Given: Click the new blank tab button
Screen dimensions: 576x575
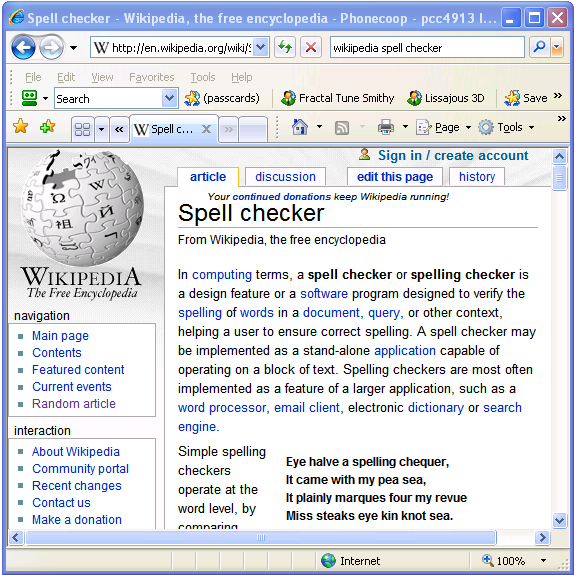Looking at the screenshot, I should [x=252, y=129].
